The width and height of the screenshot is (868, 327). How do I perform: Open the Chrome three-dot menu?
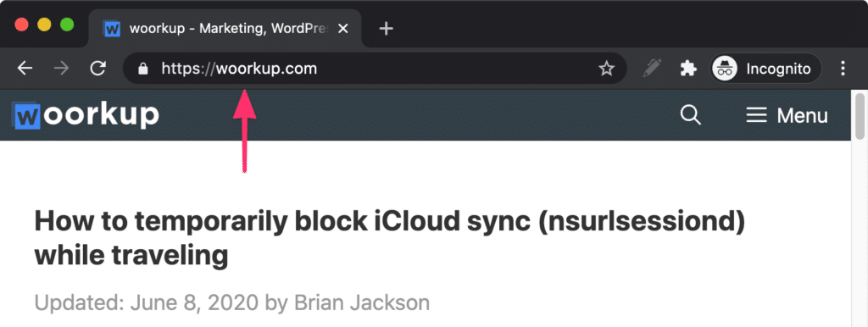point(843,69)
